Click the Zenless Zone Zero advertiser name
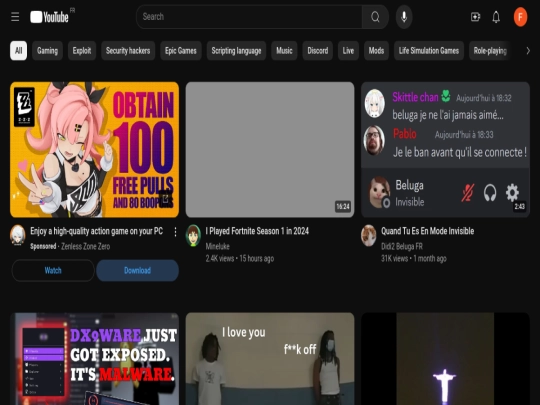Image resolution: width=540 pixels, height=405 pixels. coord(85,246)
